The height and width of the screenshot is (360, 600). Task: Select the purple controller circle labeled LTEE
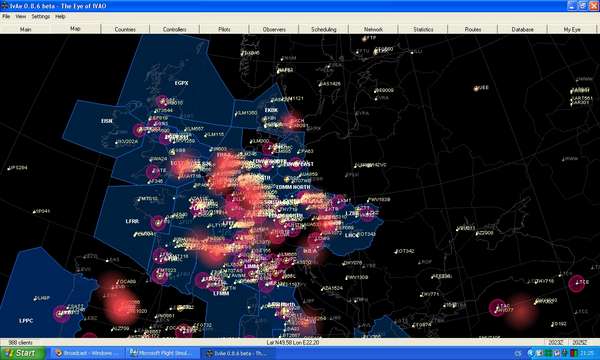point(577,283)
